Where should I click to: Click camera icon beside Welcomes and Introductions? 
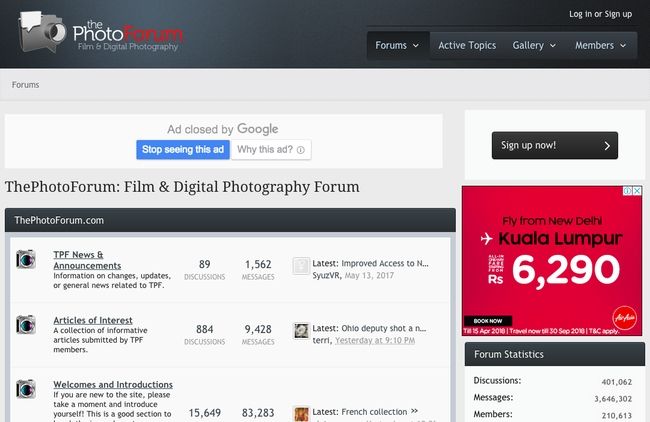[26, 390]
